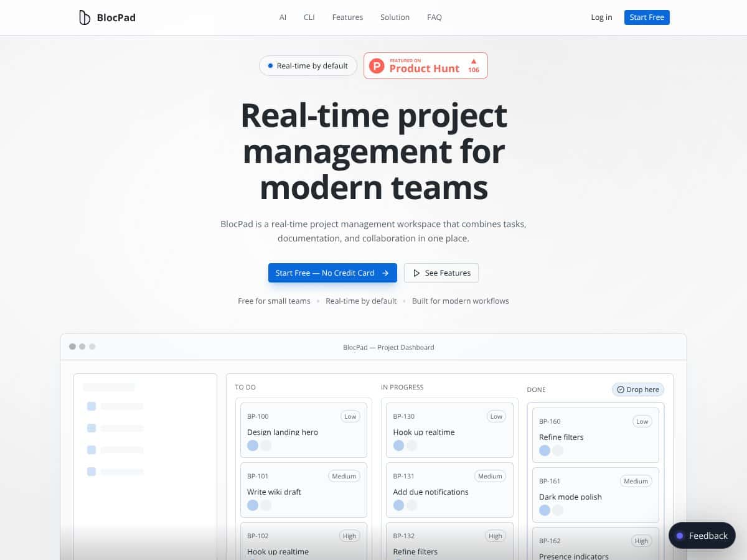Click Low priority tag on BP-160
The width and height of the screenshot is (747, 560).
click(x=642, y=421)
